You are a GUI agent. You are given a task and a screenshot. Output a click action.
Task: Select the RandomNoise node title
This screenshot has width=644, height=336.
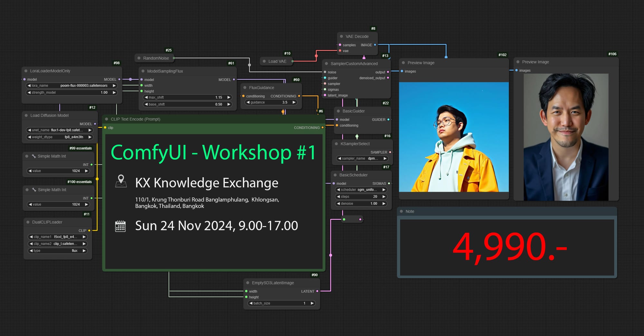tap(156, 58)
